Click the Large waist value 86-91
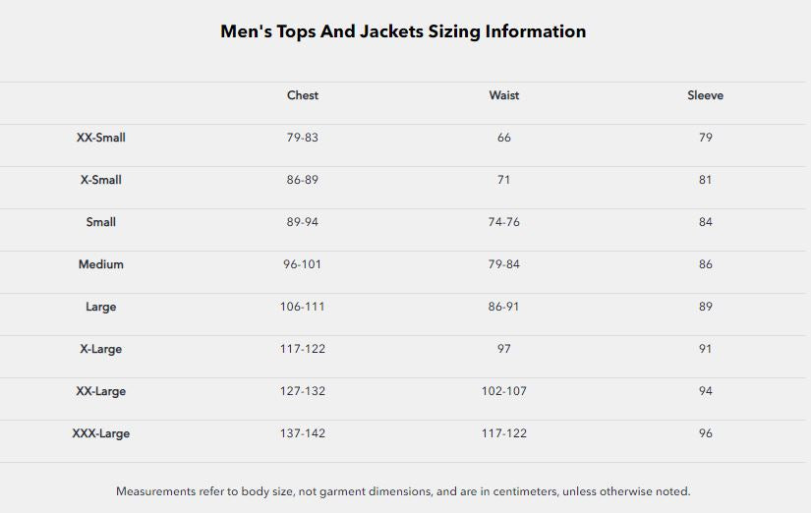 [x=504, y=307]
